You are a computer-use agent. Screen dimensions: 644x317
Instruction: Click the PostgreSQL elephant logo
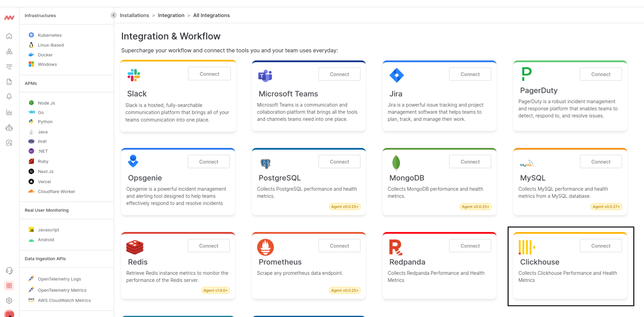tap(265, 163)
